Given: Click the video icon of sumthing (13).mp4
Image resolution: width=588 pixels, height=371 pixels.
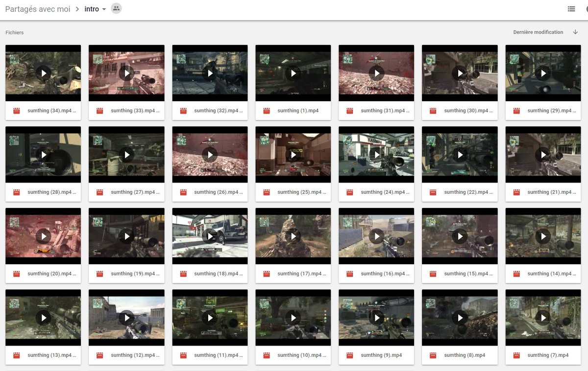Looking at the screenshot, I should pyautogui.click(x=17, y=355).
